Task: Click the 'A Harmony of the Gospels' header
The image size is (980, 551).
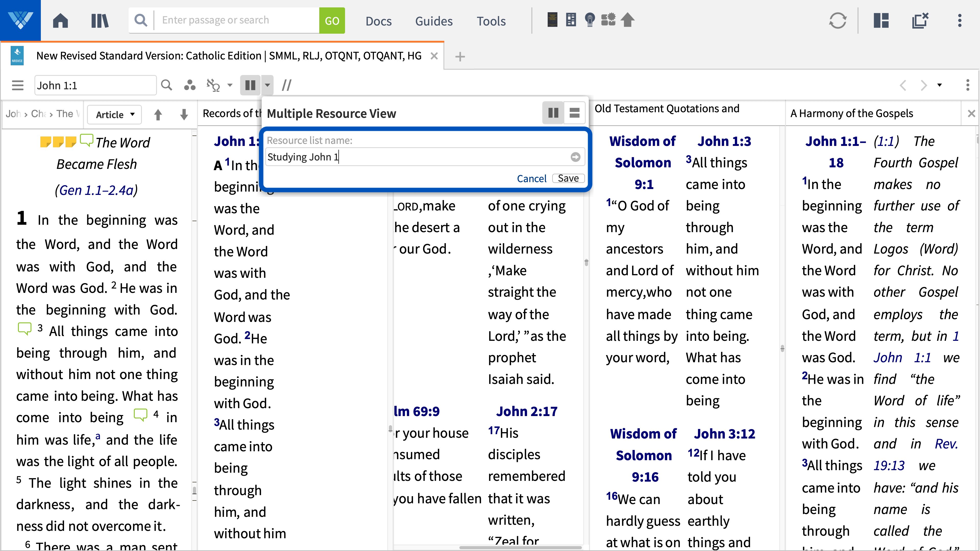Action: [851, 113]
